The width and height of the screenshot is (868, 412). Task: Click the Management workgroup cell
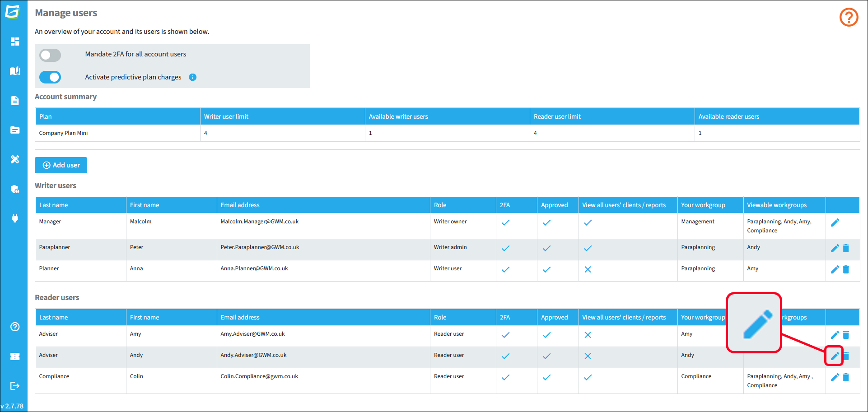(x=710, y=226)
